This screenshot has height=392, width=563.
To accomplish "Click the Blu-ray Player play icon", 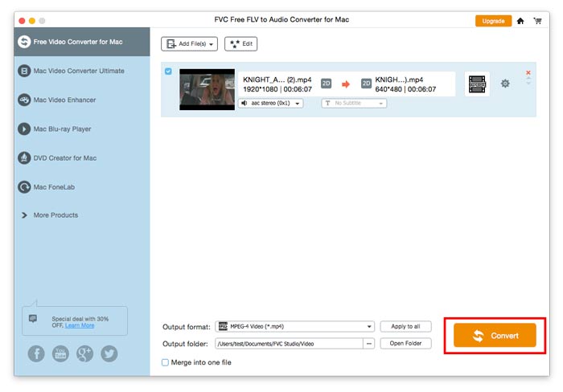I will pos(24,129).
